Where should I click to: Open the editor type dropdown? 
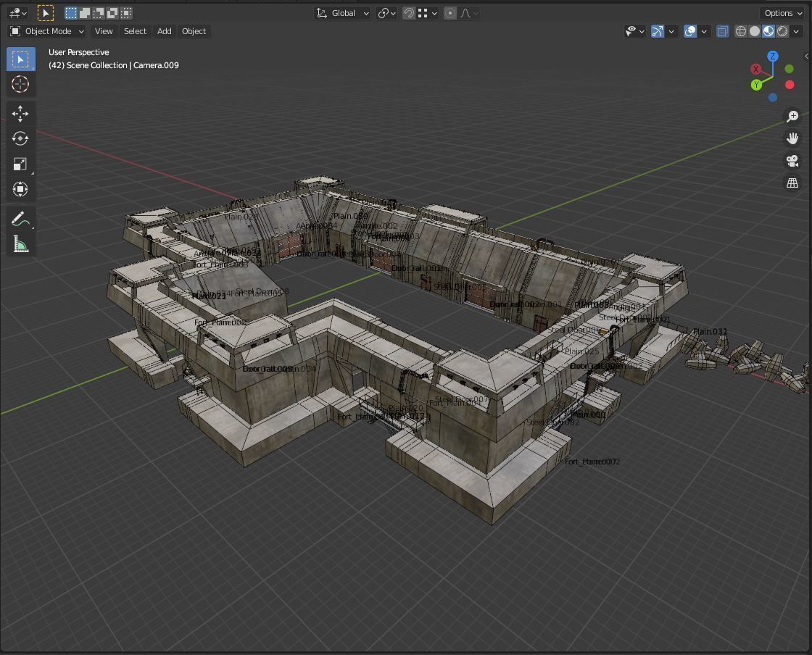pos(18,13)
